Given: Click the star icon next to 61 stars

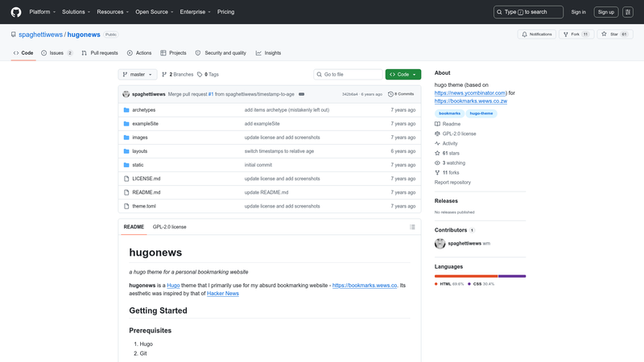Looking at the screenshot, I should pos(437,153).
